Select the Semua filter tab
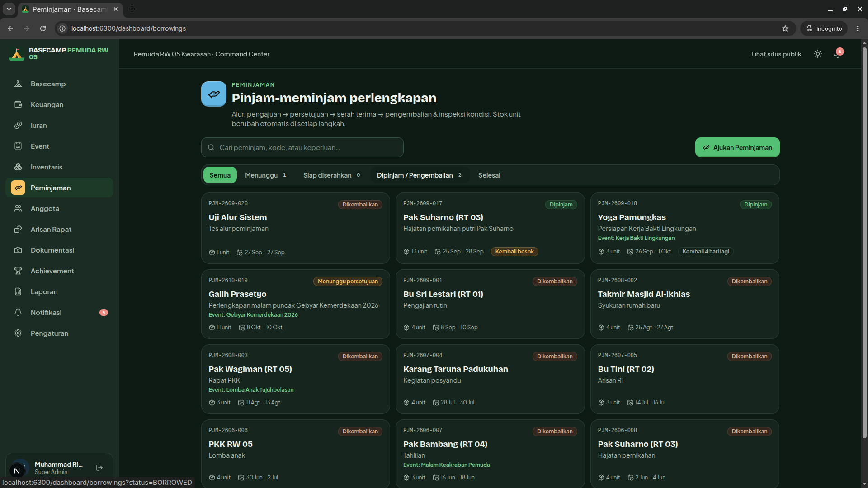This screenshot has width=868, height=488. pyautogui.click(x=220, y=175)
